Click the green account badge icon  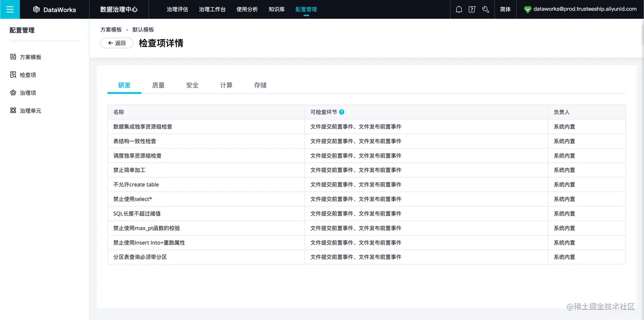point(527,9)
